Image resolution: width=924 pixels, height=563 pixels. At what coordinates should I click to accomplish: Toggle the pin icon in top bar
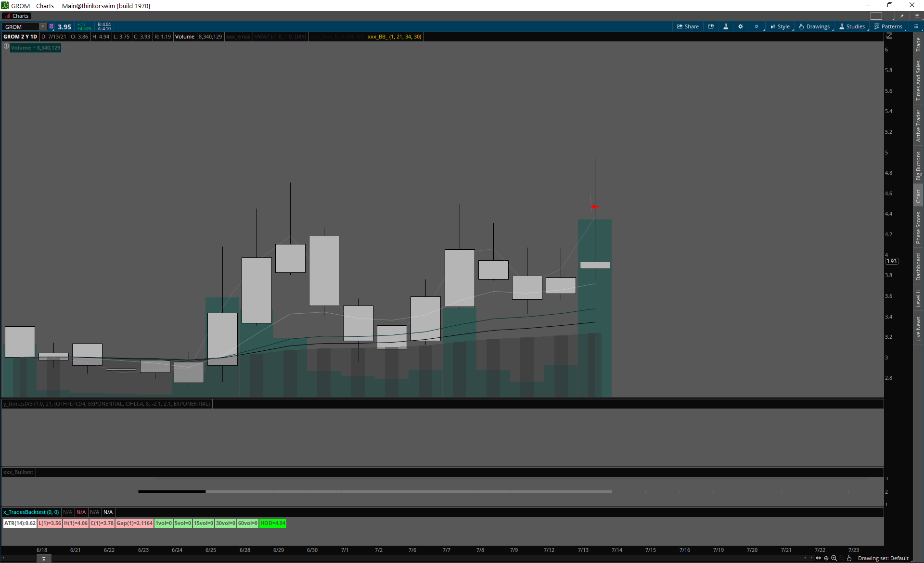(x=902, y=16)
